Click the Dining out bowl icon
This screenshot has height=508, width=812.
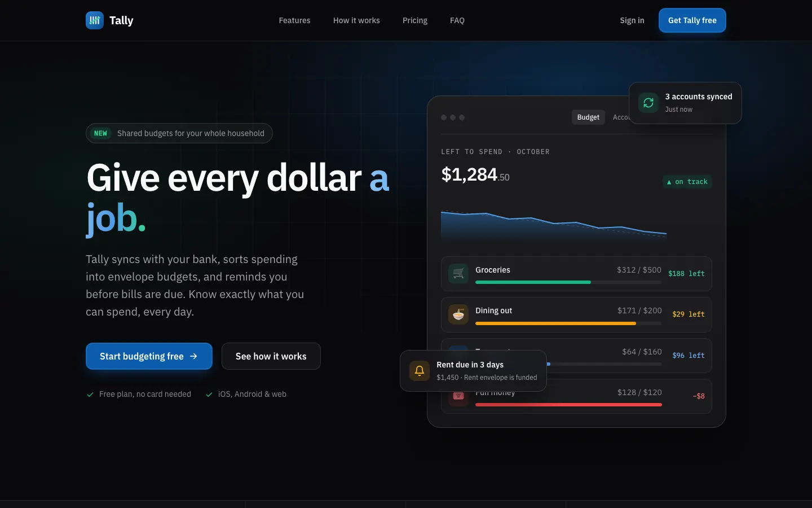(x=458, y=314)
